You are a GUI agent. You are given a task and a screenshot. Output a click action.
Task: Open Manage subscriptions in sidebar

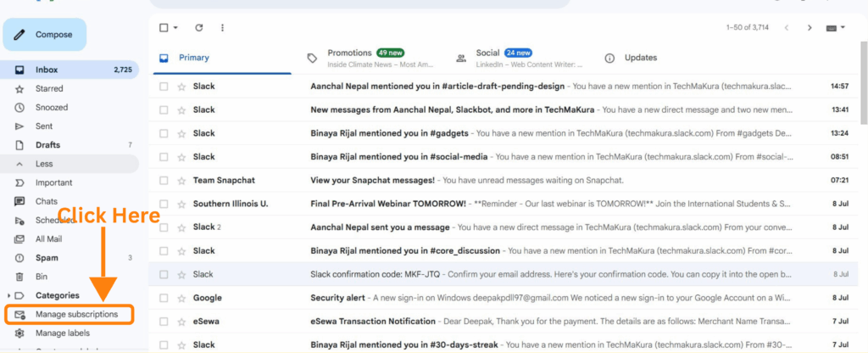click(x=70, y=315)
